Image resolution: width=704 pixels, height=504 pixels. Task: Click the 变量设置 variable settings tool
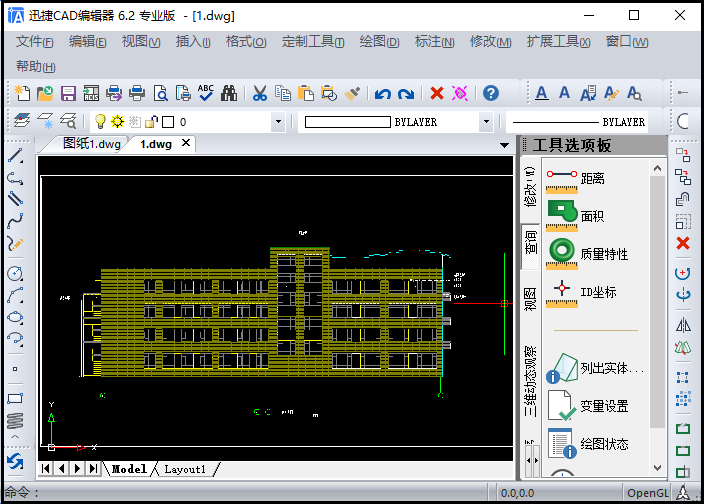pyautogui.click(x=587, y=406)
